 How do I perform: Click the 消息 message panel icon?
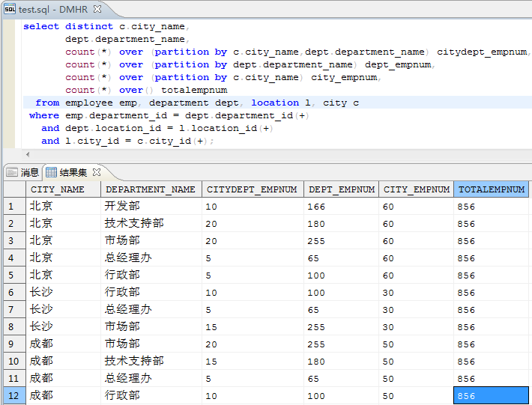pyautogui.click(x=11, y=172)
